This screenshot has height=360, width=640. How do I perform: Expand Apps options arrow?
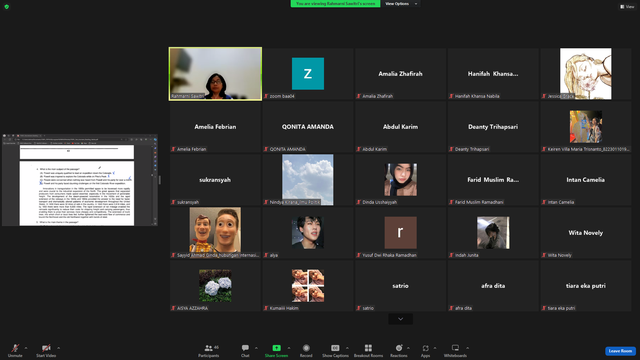[x=435, y=348]
